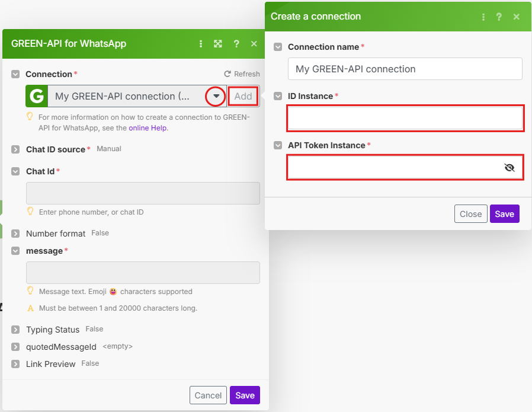Expand the Typing Status option
The image size is (532, 412).
[x=15, y=330]
